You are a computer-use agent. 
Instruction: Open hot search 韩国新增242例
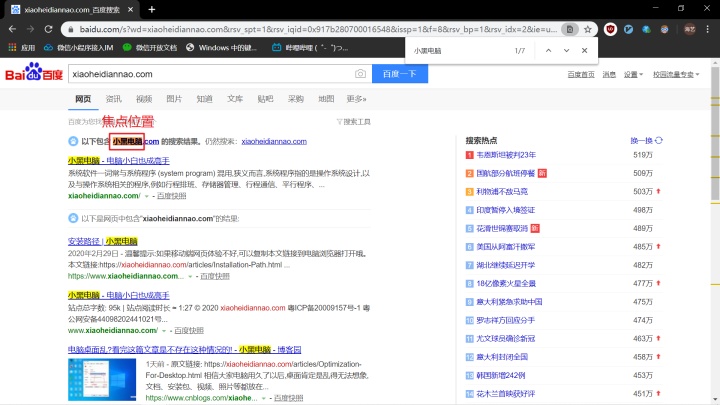[501, 375]
